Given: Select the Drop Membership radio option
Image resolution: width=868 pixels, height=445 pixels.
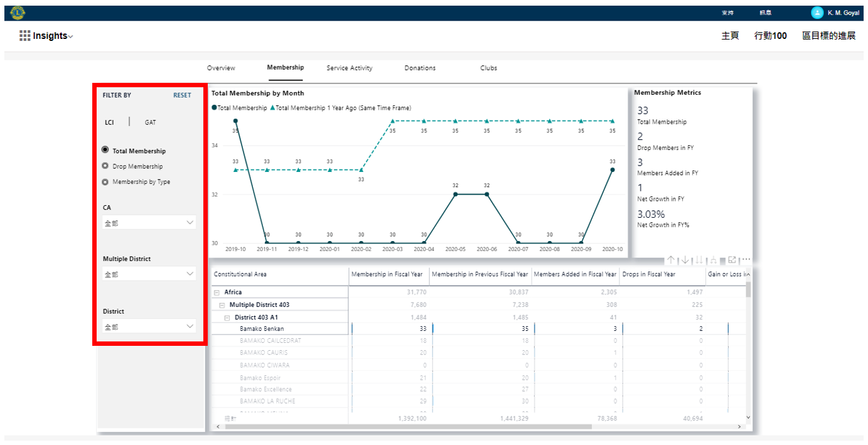Looking at the screenshot, I should pyautogui.click(x=105, y=166).
